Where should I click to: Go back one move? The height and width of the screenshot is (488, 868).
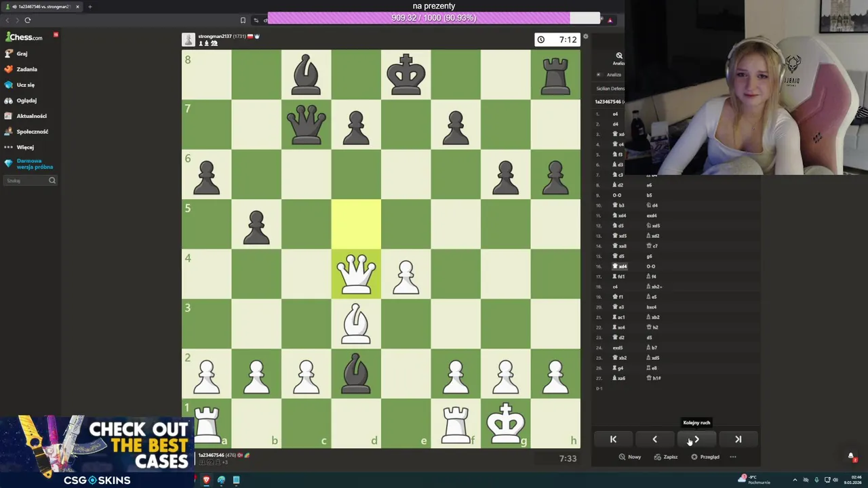(x=654, y=439)
